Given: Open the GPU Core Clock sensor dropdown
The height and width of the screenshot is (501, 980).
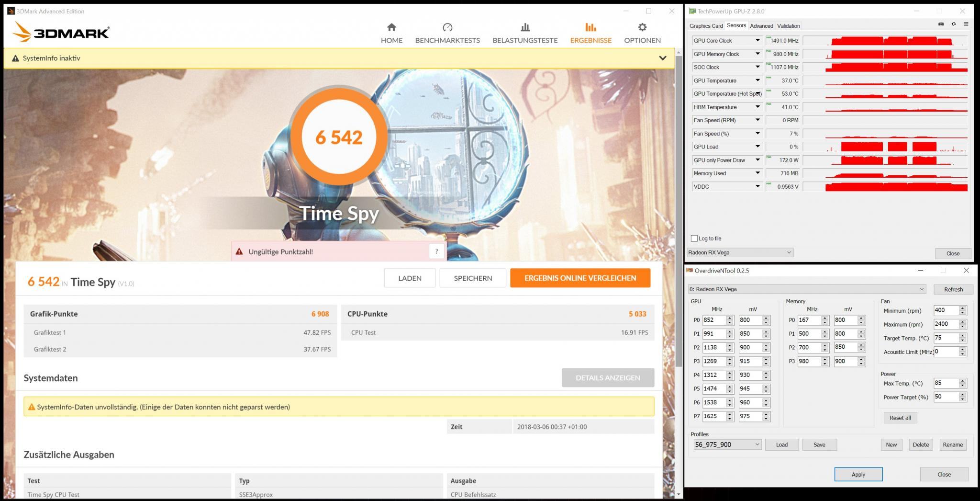Looking at the screenshot, I should pos(757,41).
